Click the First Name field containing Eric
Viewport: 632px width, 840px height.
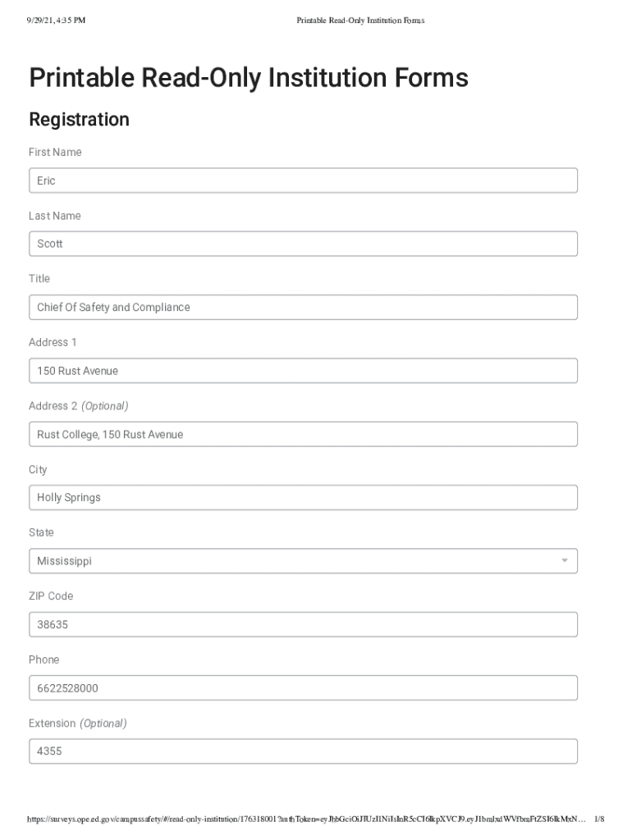pyautogui.click(x=303, y=180)
